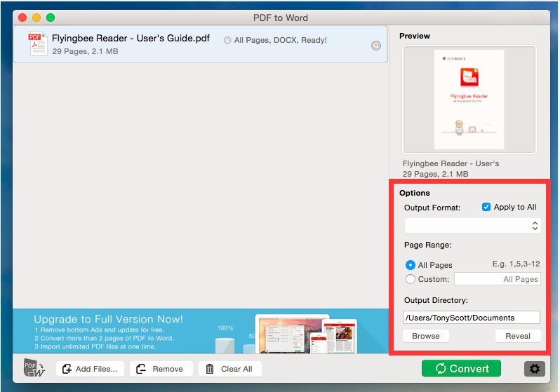This screenshot has width=560, height=392.
Task: Toggle the Apply to All checkbox
Action: [x=486, y=207]
